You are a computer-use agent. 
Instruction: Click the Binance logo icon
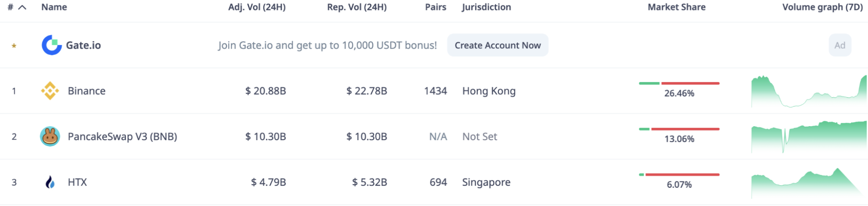click(x=50, y=91)
